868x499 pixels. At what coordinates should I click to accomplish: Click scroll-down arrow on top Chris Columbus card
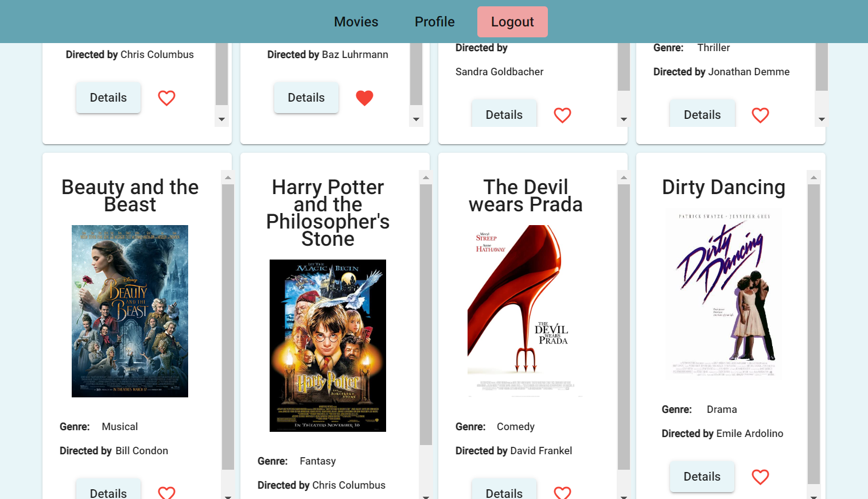[x=221, y=119]
